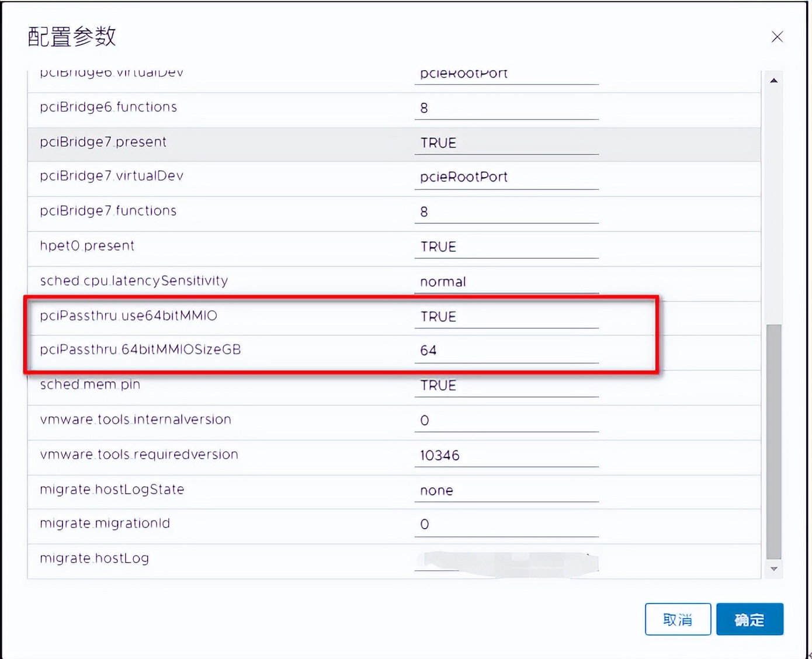Close the 配置参数 dialog with X
This screenshot has width=812, height=659.
tap(777, 37)
